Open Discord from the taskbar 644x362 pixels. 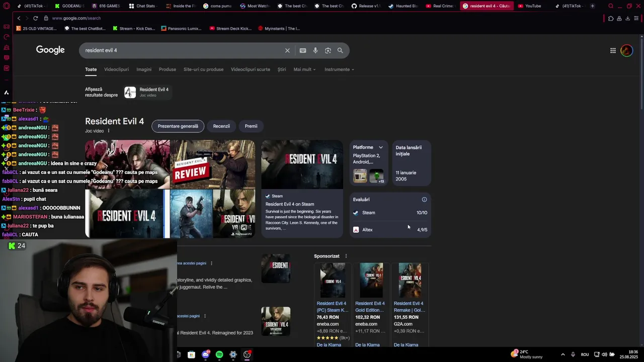(x=205, y=354)
